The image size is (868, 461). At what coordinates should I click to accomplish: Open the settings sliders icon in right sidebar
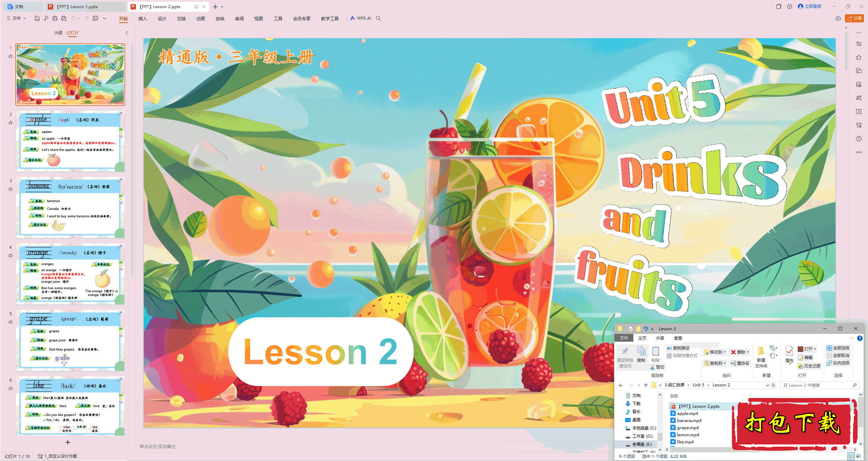[x=859, y=44]
